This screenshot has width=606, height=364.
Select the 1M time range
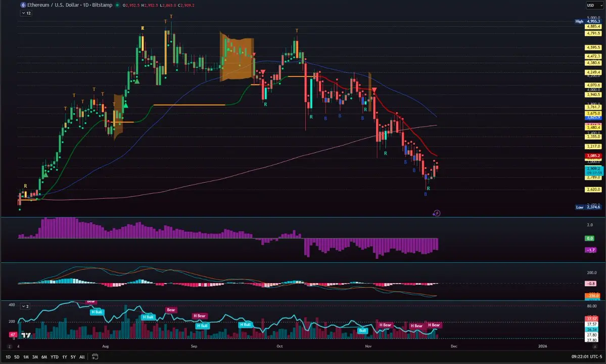[x=26, y=357]
